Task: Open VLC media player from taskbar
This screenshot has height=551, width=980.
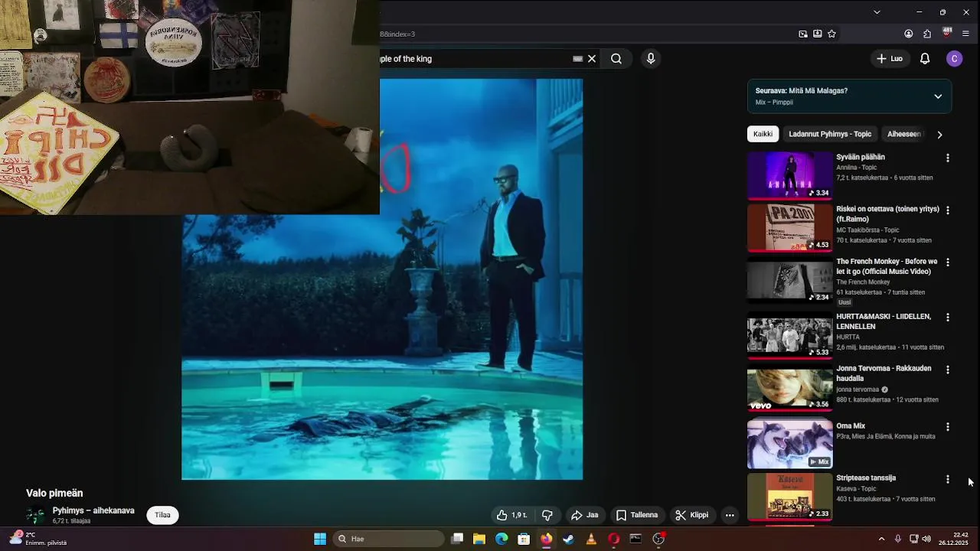Action: click(591, 539)
